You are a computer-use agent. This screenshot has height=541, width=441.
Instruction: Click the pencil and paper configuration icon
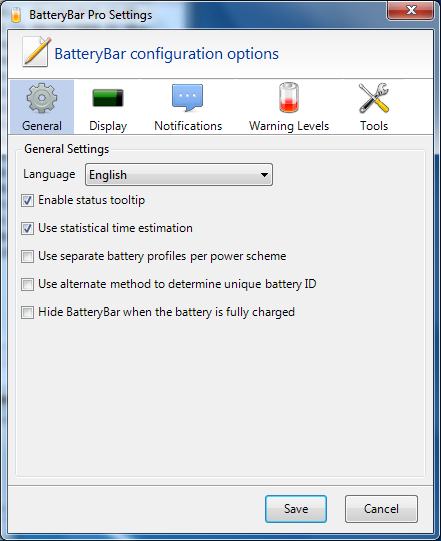point(36,52)
